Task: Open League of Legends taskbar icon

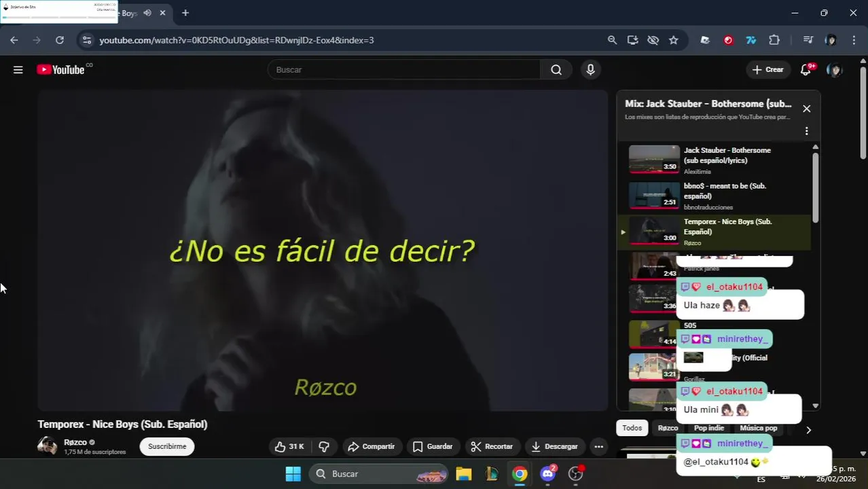Action: [x=492, y=473]
